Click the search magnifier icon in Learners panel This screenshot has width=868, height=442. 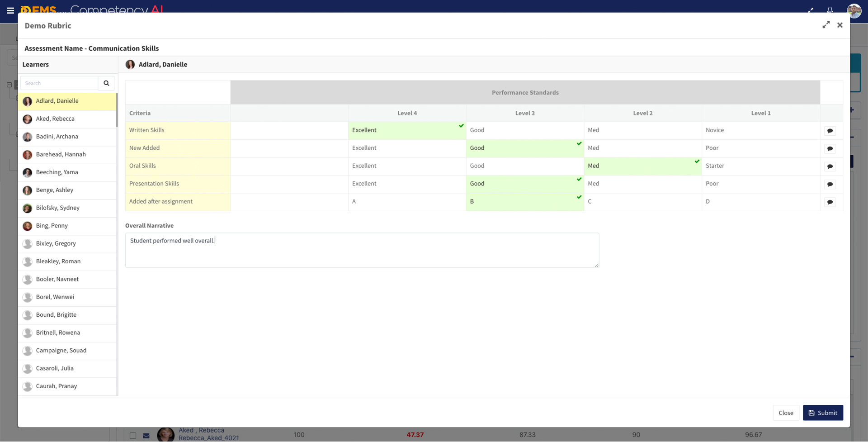(106, 83)
